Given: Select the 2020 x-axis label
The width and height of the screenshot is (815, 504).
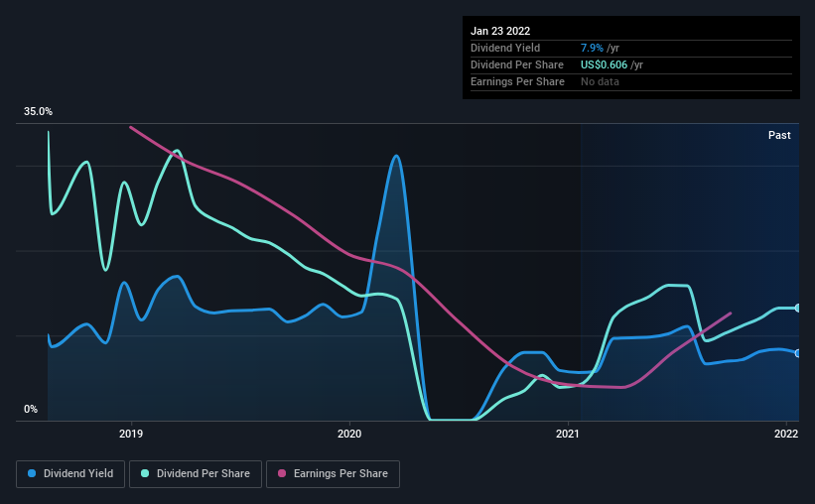Looking at the screenshot, I should point(349,434).
